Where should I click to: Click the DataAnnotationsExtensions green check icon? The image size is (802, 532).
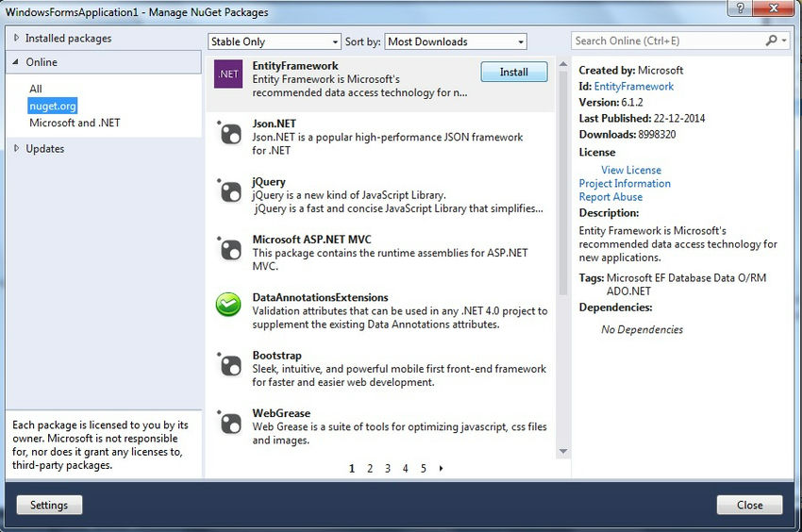coord(228,305)
